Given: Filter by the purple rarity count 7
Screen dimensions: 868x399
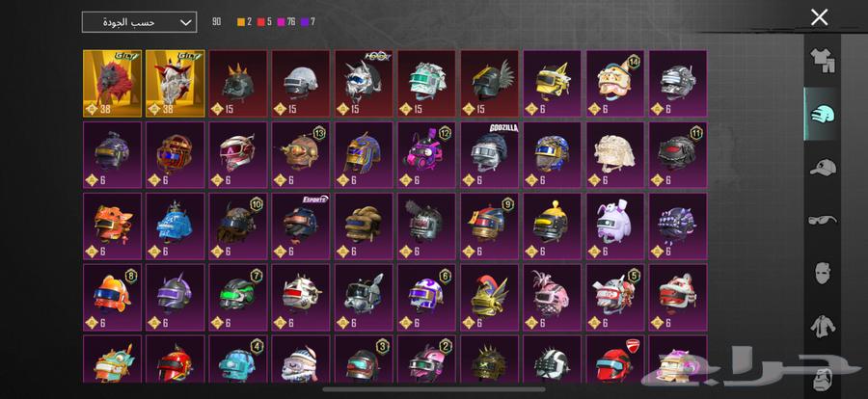Looking at the screenshot, I should (309, 22).
